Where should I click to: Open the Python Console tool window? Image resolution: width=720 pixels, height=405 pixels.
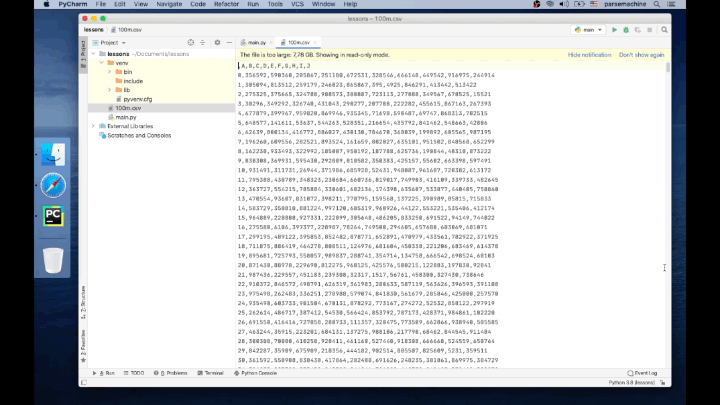255,373
